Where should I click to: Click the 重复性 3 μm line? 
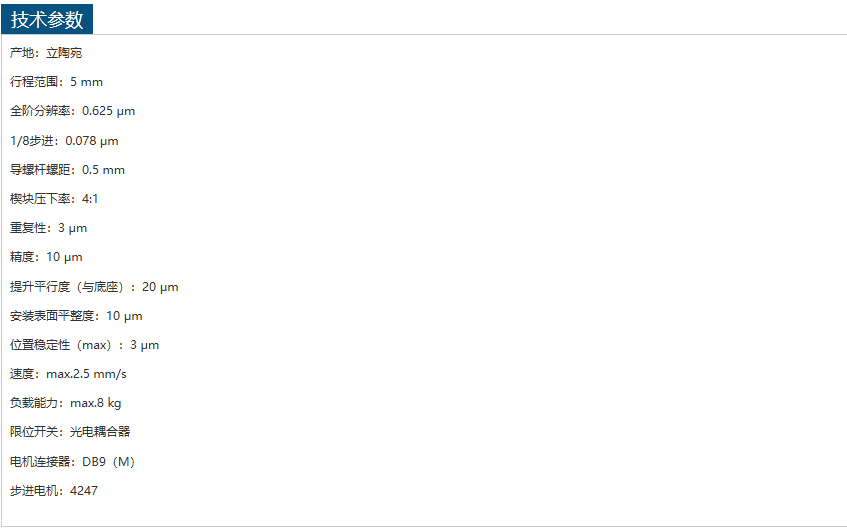[48, 228]
